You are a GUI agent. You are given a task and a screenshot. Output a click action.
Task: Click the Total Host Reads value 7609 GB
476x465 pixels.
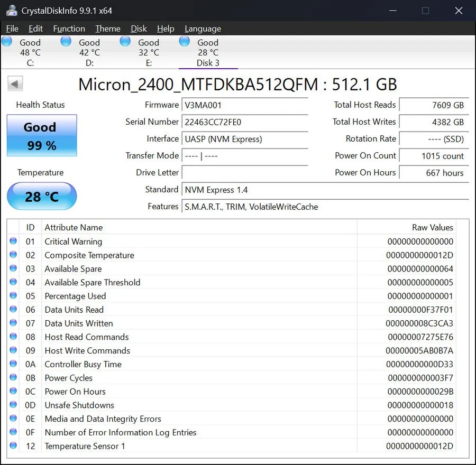(434, 105)
